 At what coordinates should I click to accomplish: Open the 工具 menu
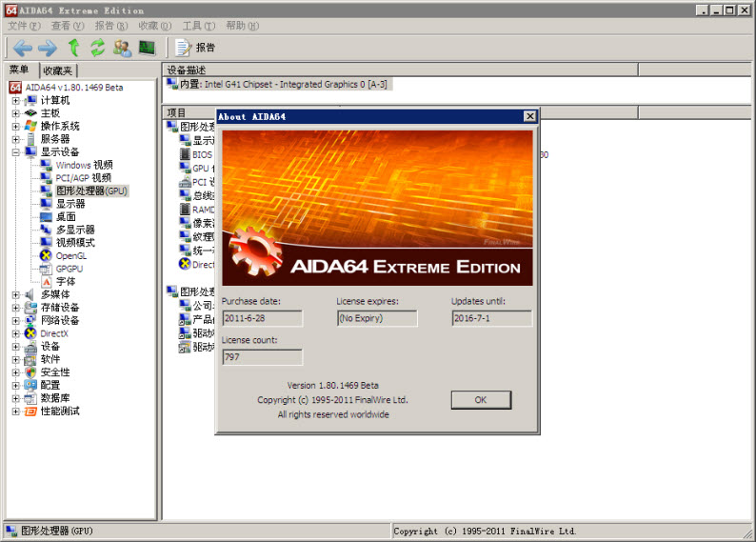click(199, 26)
